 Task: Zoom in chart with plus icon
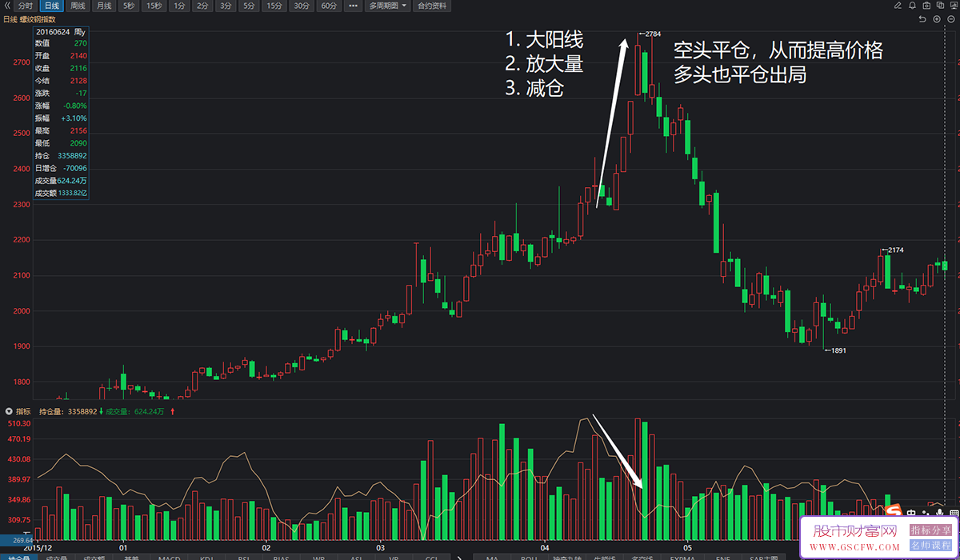(x=937, y=18)
